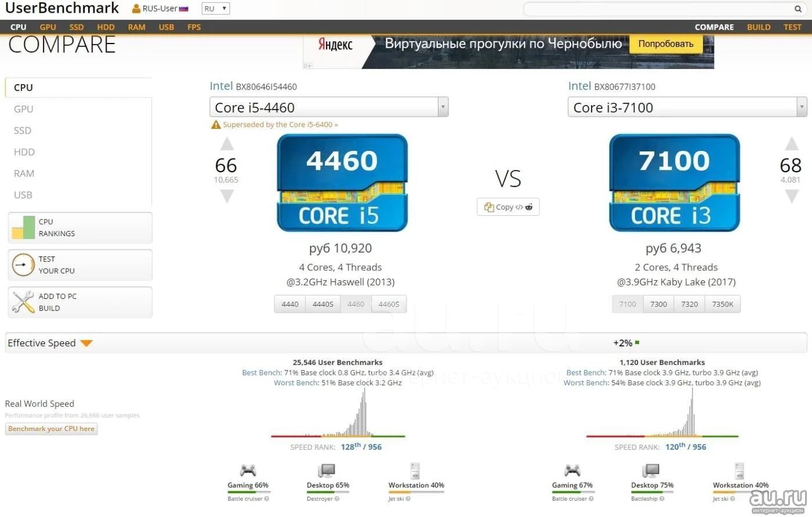812x517 pixels.
Task: Open the GPU tab in top navigation bar
Action: pos(48,27)
